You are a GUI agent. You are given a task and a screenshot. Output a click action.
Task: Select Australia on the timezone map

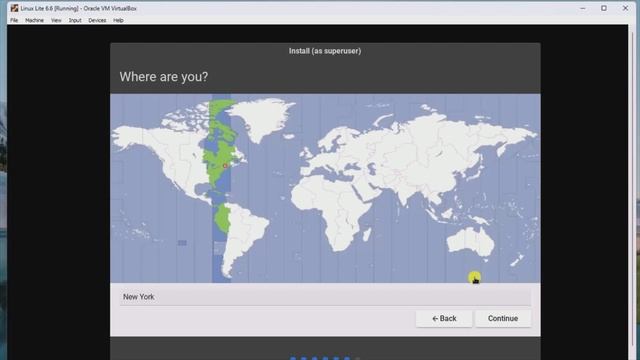point(470,241)
